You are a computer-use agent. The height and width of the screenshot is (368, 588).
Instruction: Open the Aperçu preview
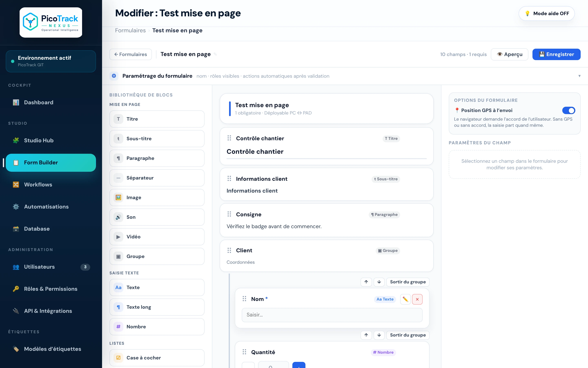(510, 54)
